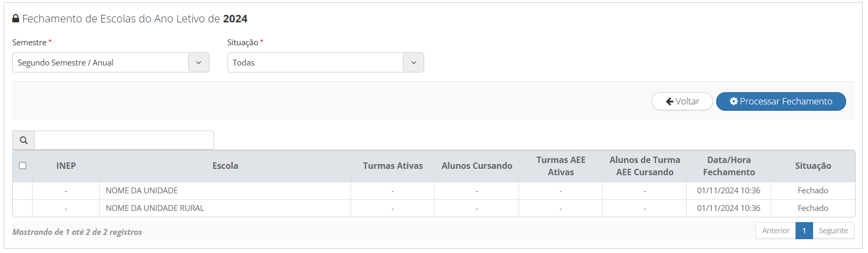Sort table by Escola column
The width and height of the screenshot is (868, 253).
pos(225,166)
